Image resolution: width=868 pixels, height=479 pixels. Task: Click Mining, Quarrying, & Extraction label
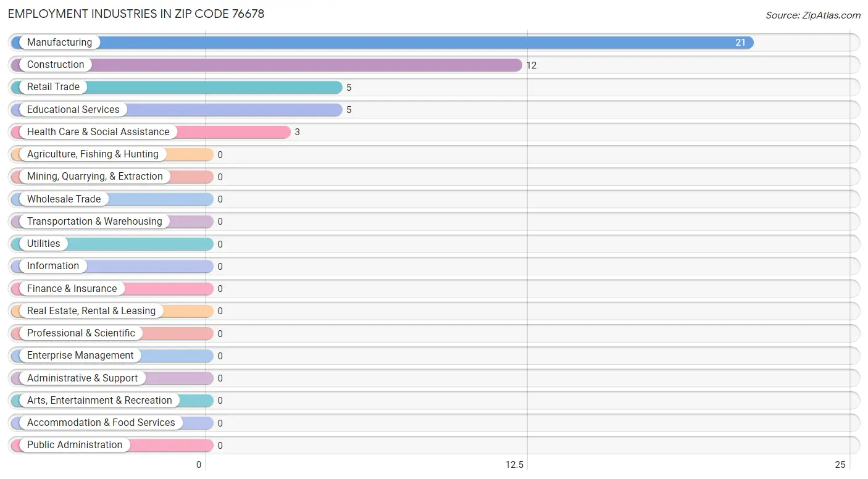(x=94, y=176)
